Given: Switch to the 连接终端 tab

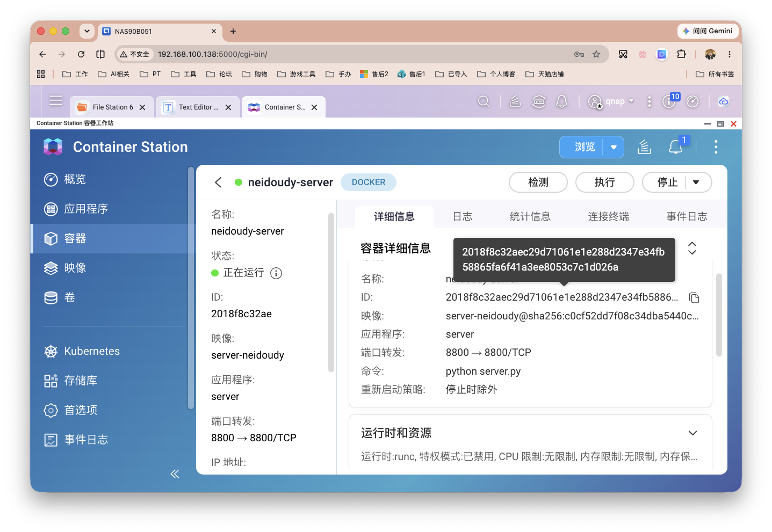Looking at the screenshot, I should 609,217.
